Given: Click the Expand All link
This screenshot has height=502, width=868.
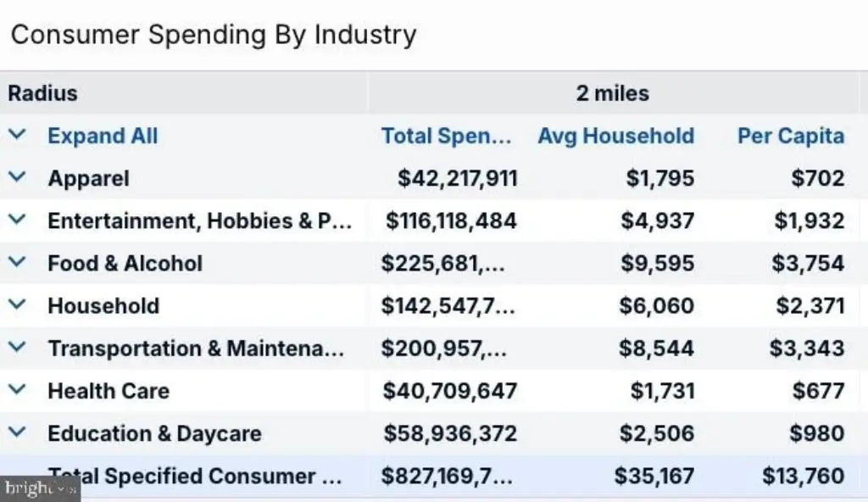Looking at the screenshot, I should (103, 136).
